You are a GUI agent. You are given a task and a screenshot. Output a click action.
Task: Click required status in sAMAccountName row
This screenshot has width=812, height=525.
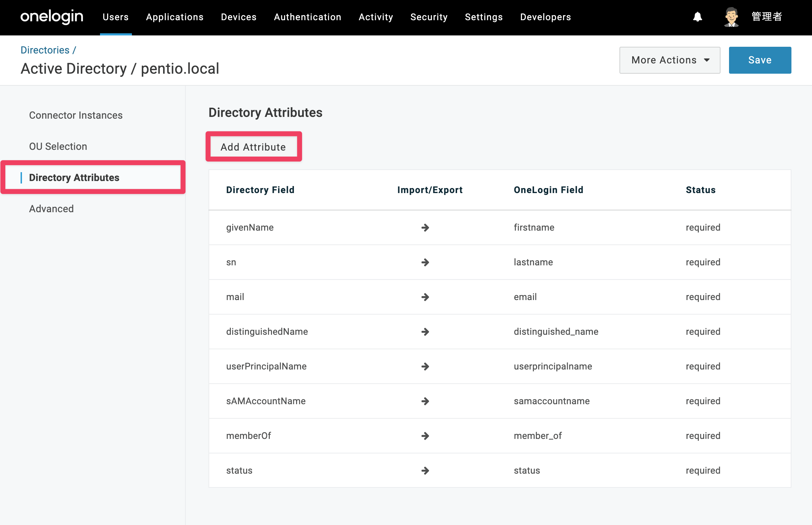tap(703, 401)
